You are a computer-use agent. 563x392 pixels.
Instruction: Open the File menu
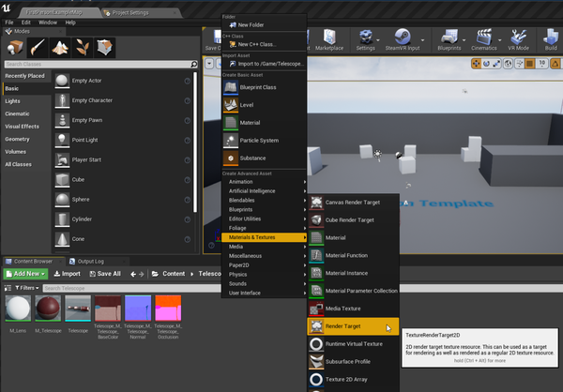coord(9,23)
